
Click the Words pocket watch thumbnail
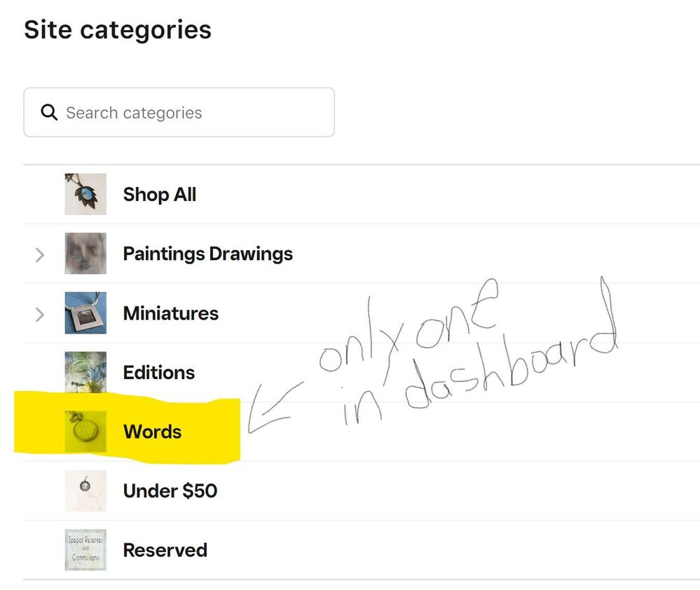click(x=85, y=432)
